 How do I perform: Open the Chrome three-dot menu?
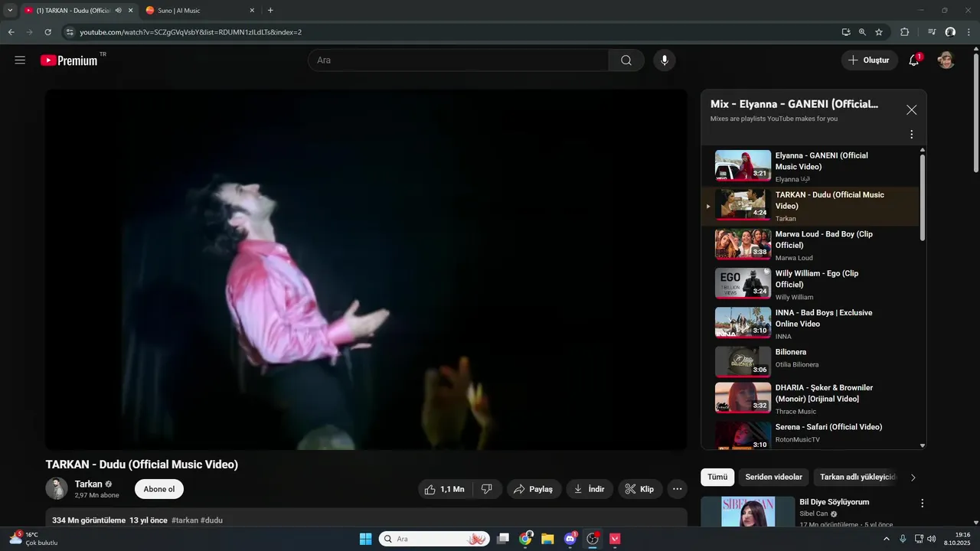coord(969,32)
